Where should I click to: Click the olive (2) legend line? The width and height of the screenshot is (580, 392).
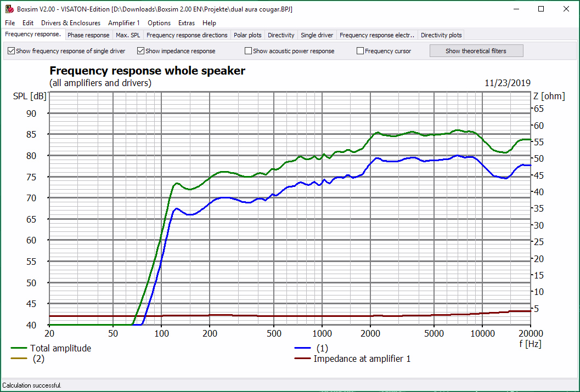coord(19,359)
